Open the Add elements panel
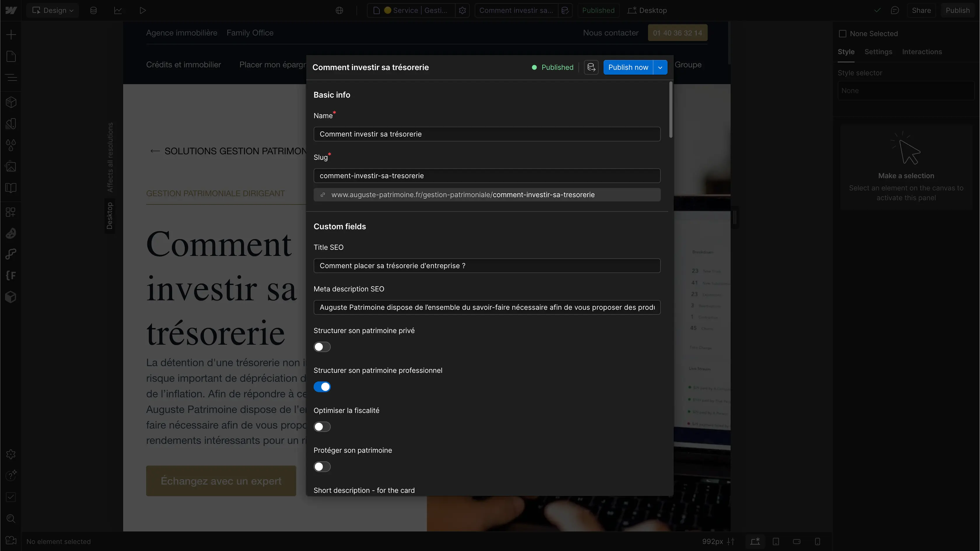980x551 pixels. tap(11, 35)
